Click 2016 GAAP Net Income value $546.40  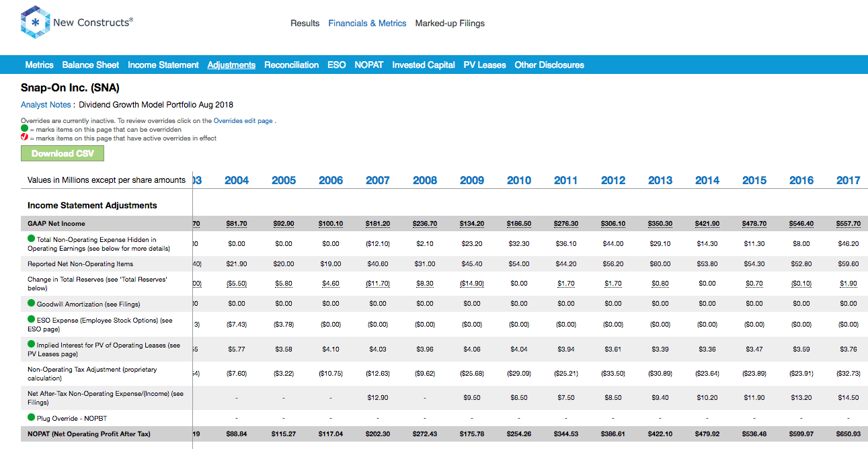click(801, 224)
